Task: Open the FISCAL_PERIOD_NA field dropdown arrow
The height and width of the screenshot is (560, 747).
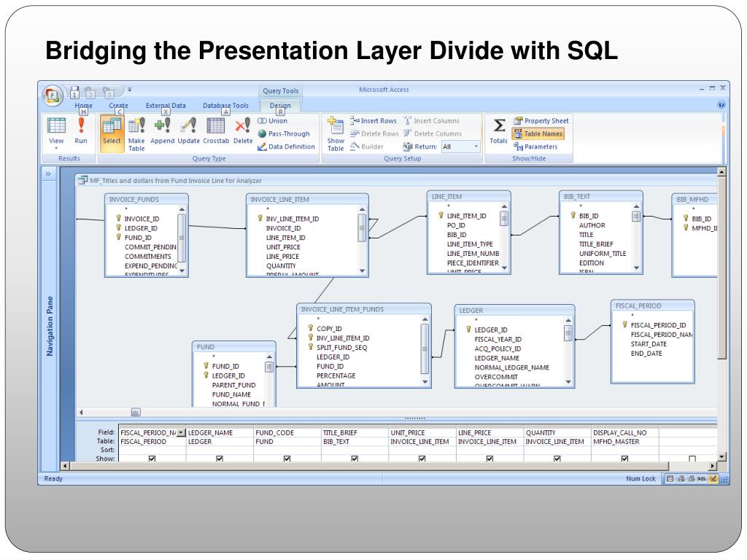Action: (x=181, y=433)
